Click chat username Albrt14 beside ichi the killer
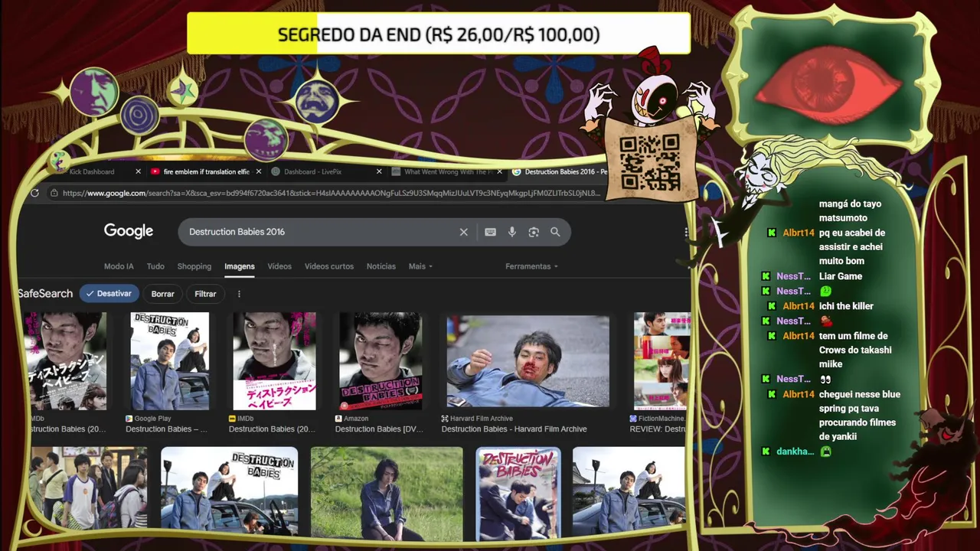The width and height of the screenshot is (980, 551). 798,306
